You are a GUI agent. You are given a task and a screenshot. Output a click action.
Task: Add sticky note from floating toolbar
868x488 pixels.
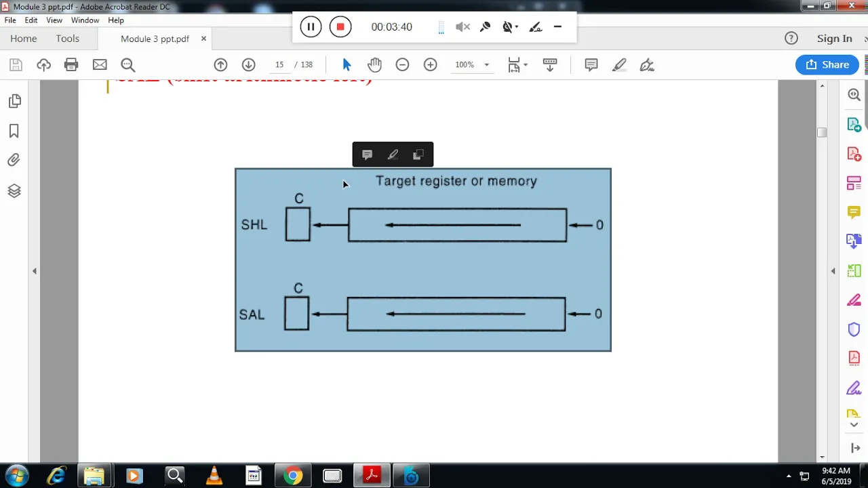tap(367, 155)
